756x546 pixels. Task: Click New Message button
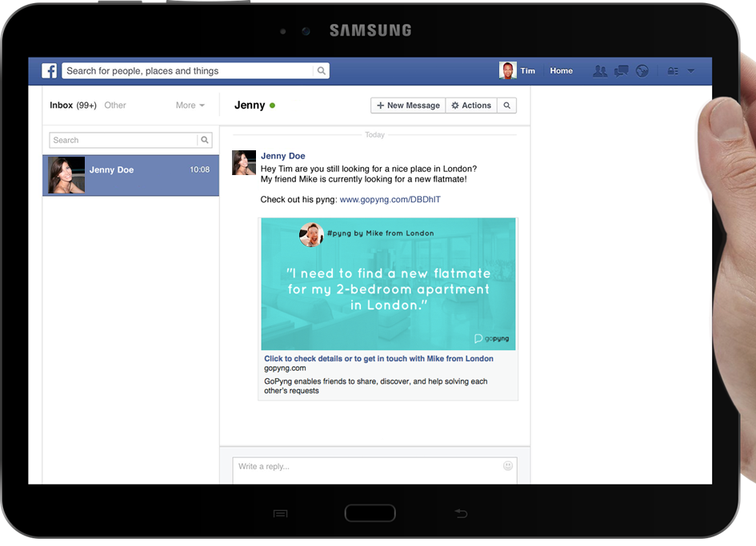(x=408, y=106)
